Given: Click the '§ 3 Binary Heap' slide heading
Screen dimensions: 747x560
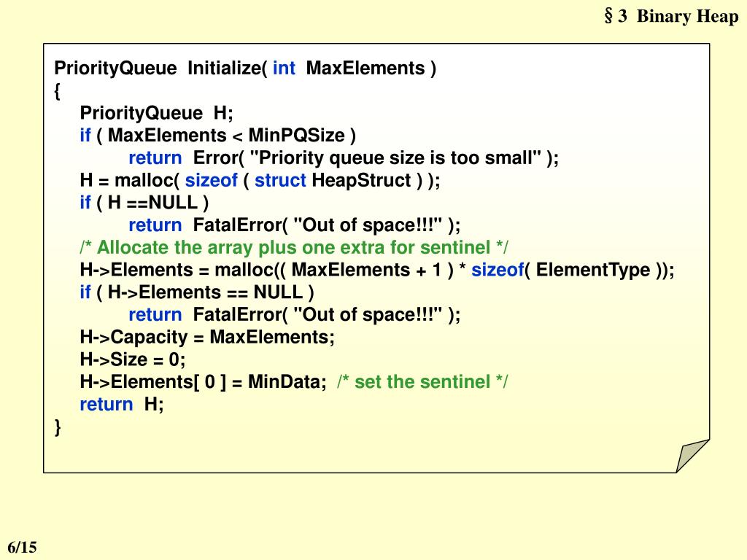Looking at the screenshot, I should [671, 16].
